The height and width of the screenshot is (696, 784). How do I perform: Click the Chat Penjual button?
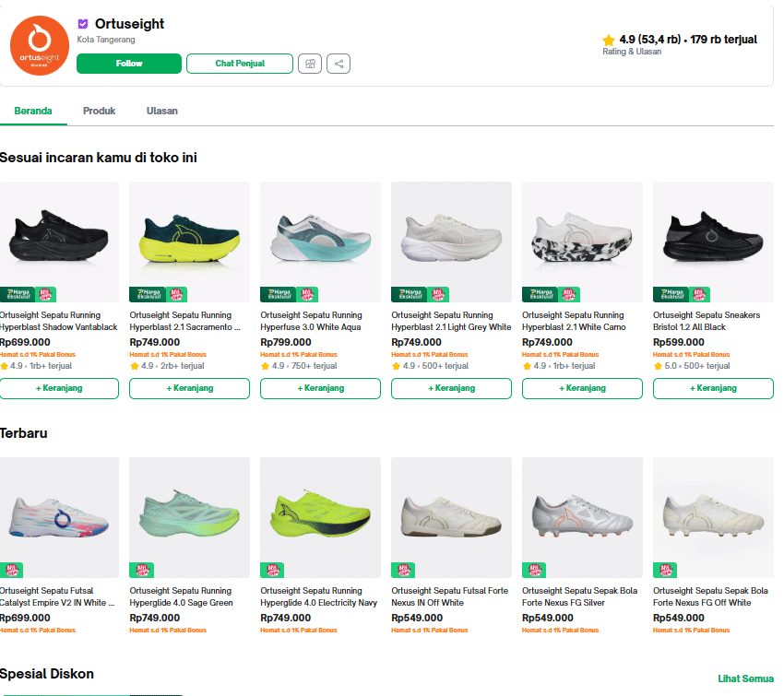pos(240,64)
